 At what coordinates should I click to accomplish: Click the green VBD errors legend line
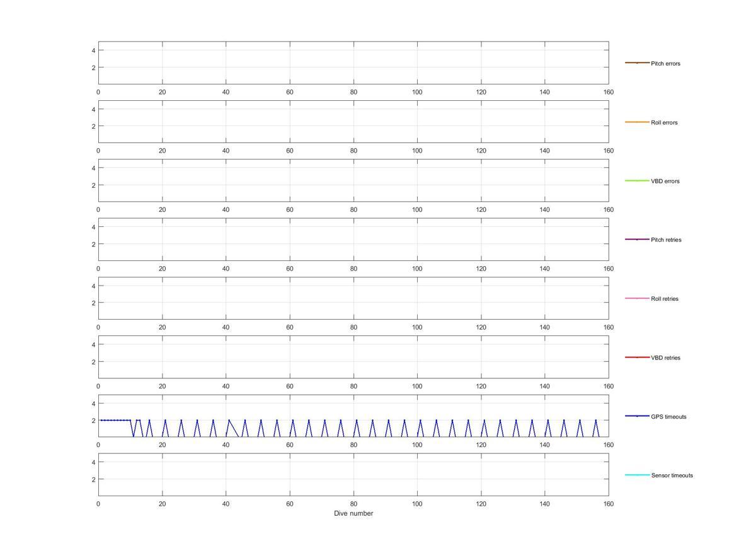[x=637, y=180]
